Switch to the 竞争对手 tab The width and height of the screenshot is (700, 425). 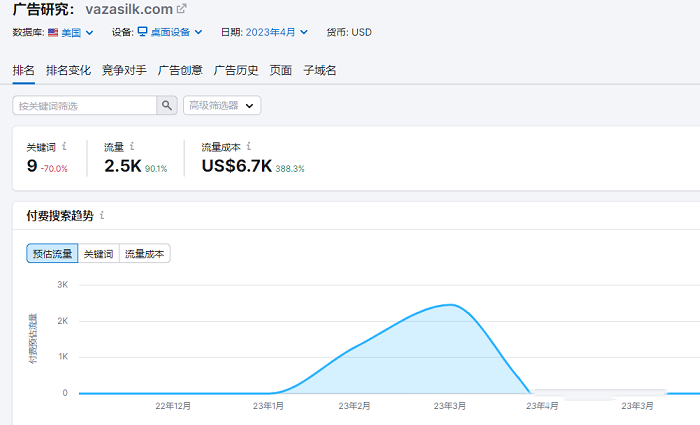point(124,70)
